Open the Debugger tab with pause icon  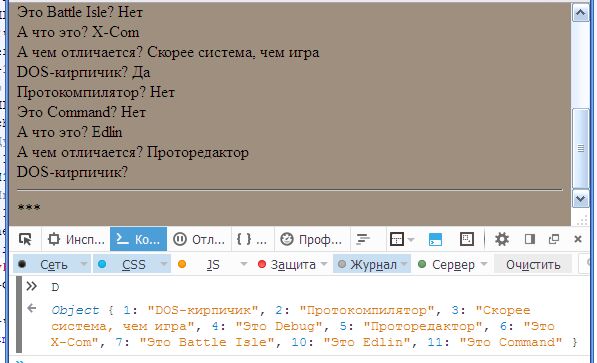(x=198, y=239)
